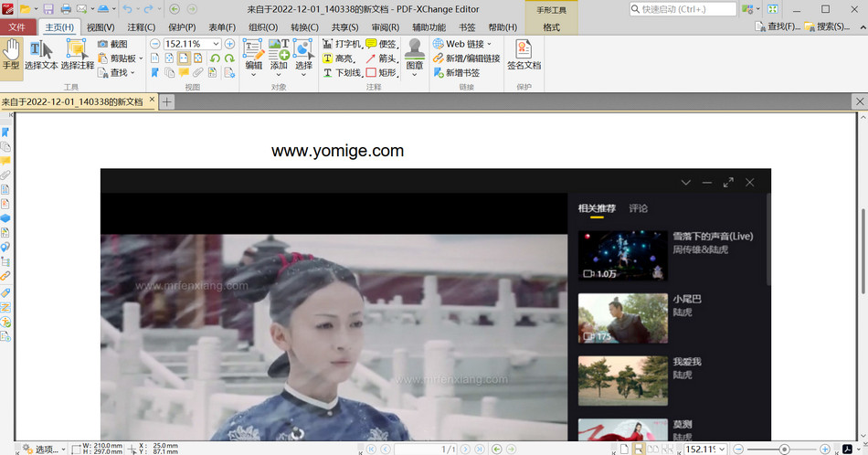Viewport: 868px width, 455px height.
Task: Expand the 图章 (Stamp) dropdown
Action: [415, 75]
